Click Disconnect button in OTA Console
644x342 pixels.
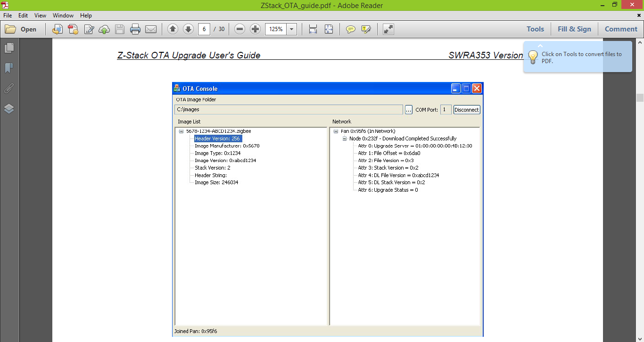tap(467, 110)
